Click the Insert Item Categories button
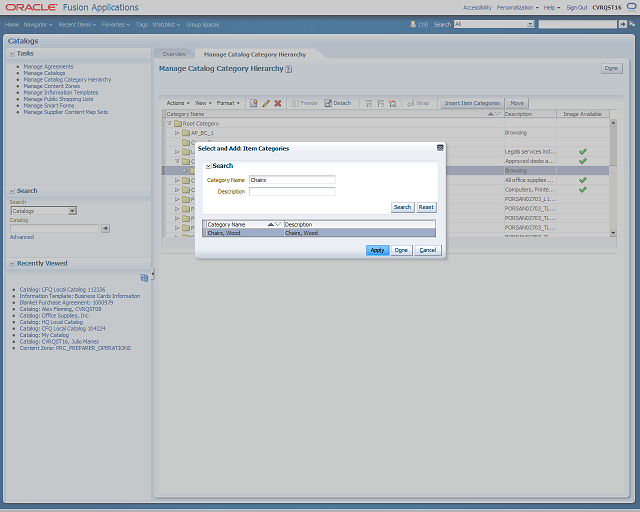The image size is (640, 512). (472, 103)
